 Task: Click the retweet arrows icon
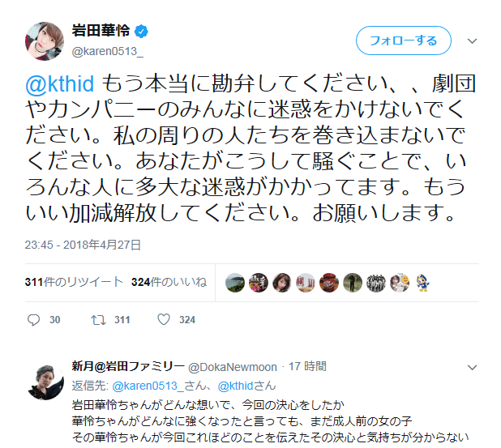(x=98, y=320)
